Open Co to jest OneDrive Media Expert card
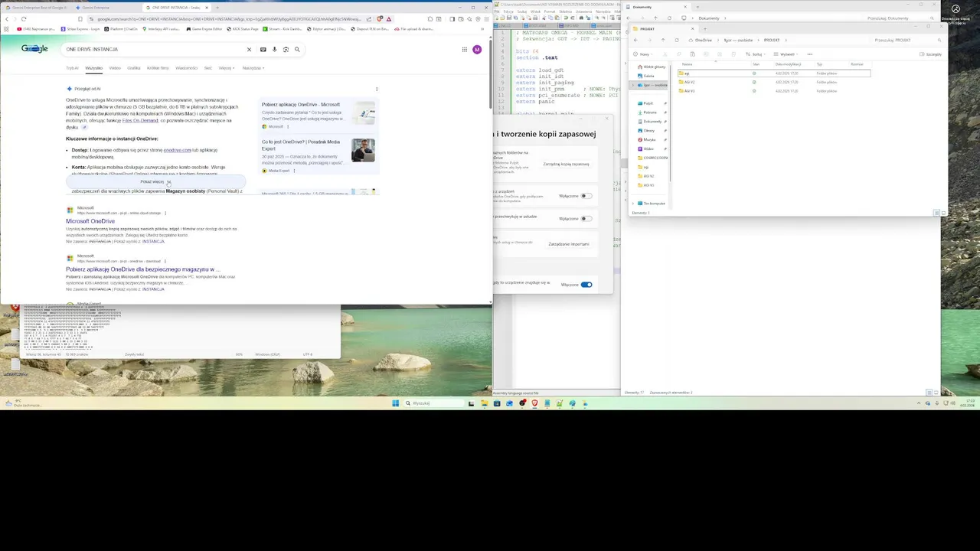This screenshot has height=551, width=980. 301,145
